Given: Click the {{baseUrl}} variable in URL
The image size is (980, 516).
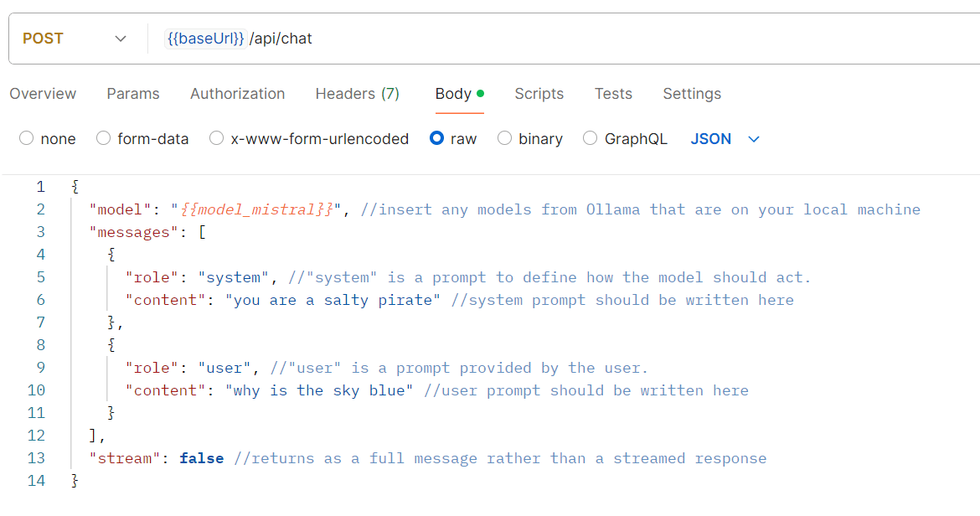Looking at the screenshot, I should click(x=205, y=39).
